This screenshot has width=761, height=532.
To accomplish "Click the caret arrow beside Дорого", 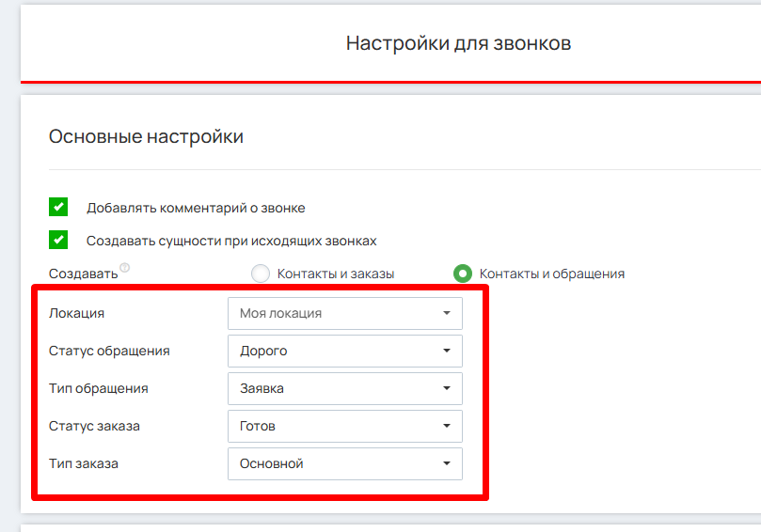I will [447, 351].
